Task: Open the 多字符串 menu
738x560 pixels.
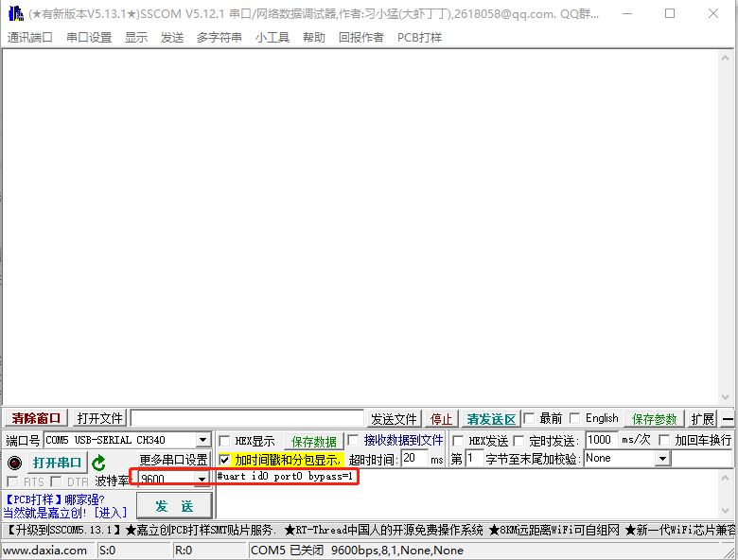Action: pyautogui.click(x=220, y=37)
